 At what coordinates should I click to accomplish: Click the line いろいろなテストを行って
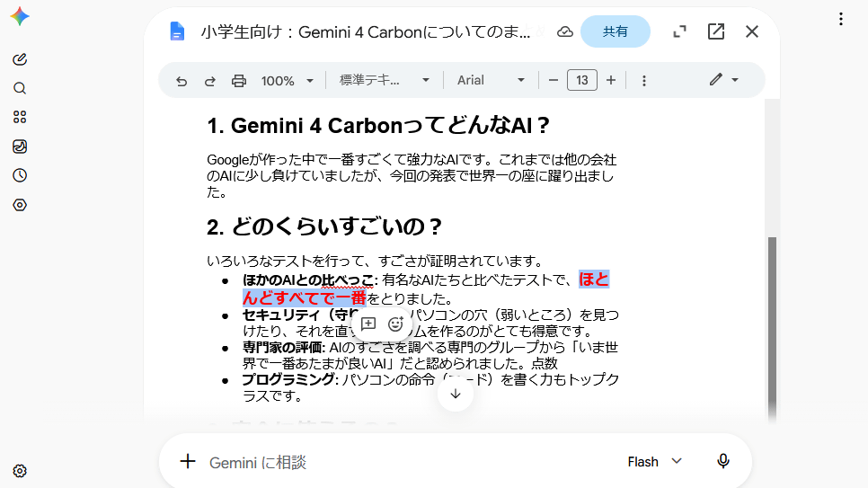point(376,261)
